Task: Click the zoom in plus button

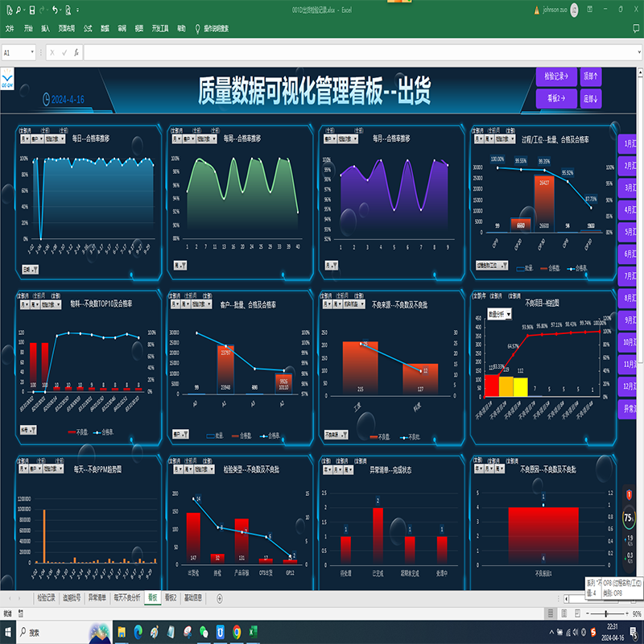Action: 627,613
